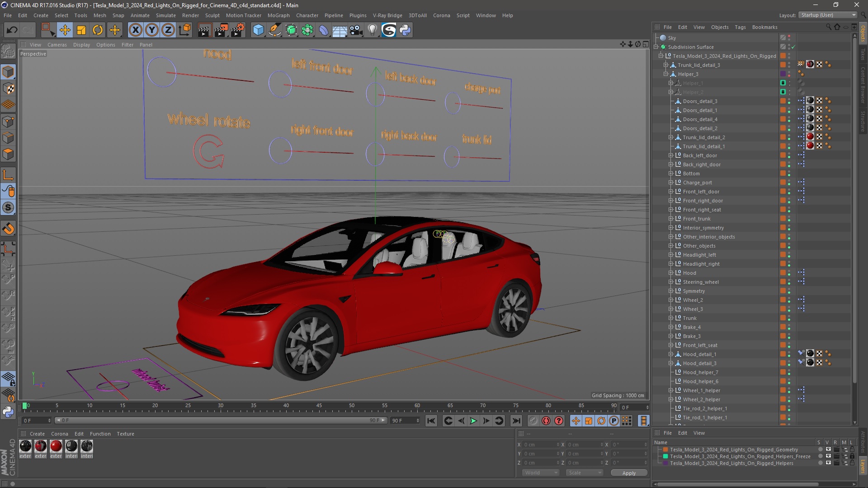Go to start of animation
868x488 pixels.
click(431, 421)
